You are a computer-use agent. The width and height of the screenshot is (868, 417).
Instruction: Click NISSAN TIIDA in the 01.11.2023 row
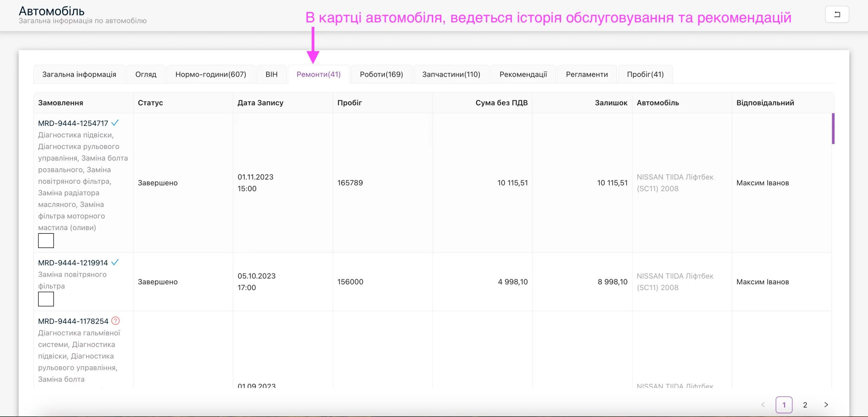coord(675,183)
